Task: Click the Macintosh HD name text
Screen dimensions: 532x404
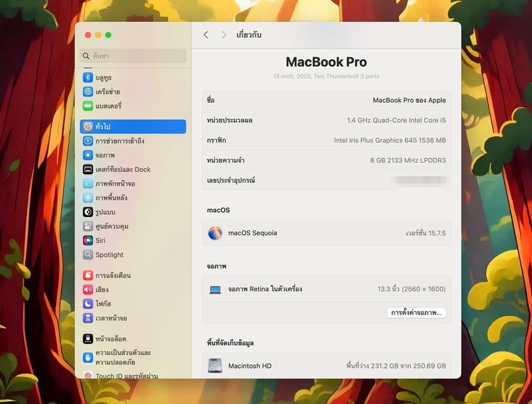Action: point(250,366)
